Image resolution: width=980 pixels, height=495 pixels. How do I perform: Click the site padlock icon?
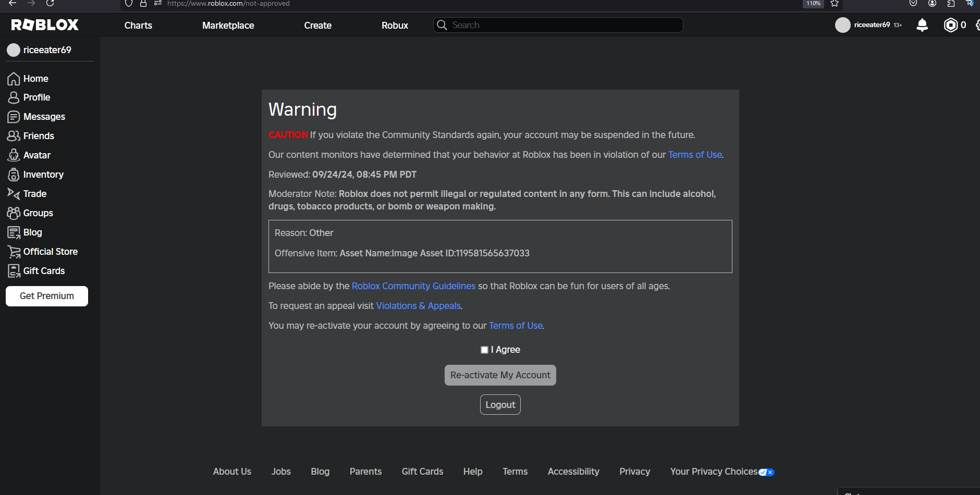coord(143,3)
